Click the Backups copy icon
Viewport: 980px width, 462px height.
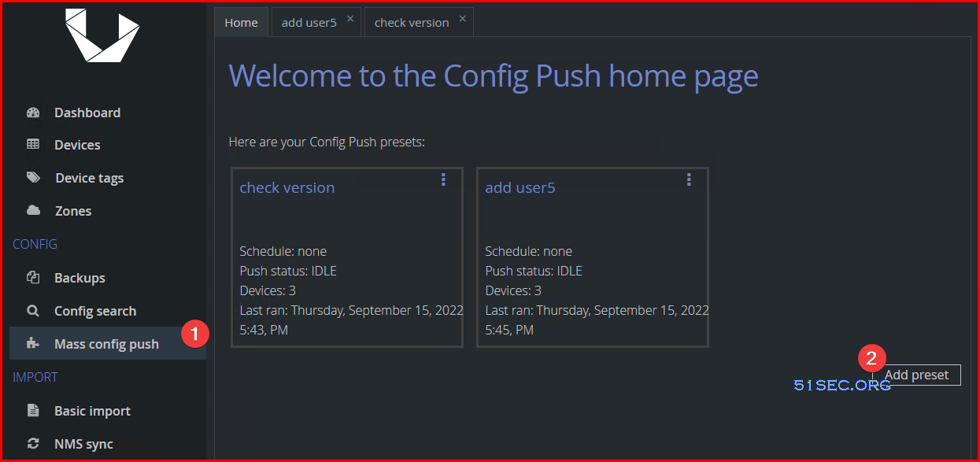point(33,278)
